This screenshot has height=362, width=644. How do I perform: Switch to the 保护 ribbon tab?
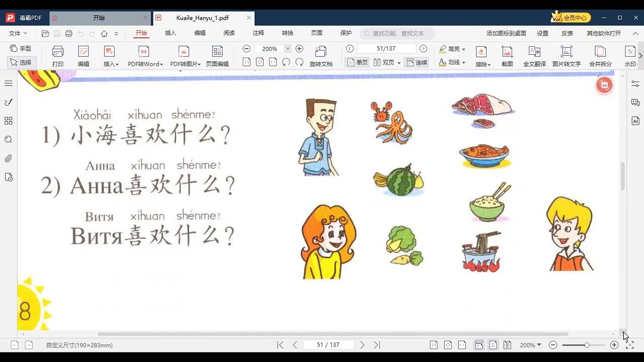pos(346,33)
